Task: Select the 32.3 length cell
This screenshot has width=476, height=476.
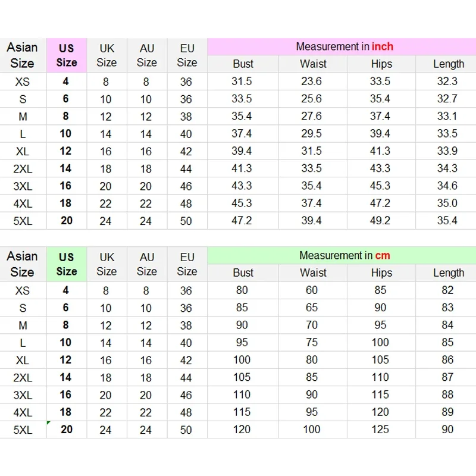Action: 447,82
